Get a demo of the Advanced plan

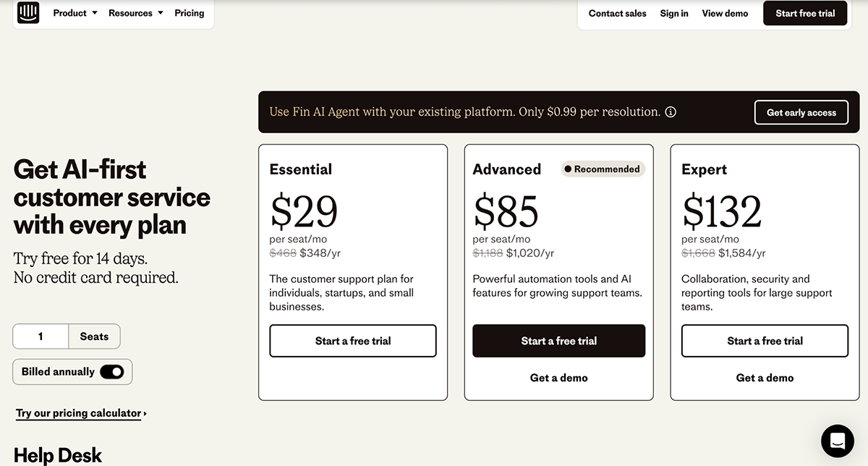pos(558,377)
